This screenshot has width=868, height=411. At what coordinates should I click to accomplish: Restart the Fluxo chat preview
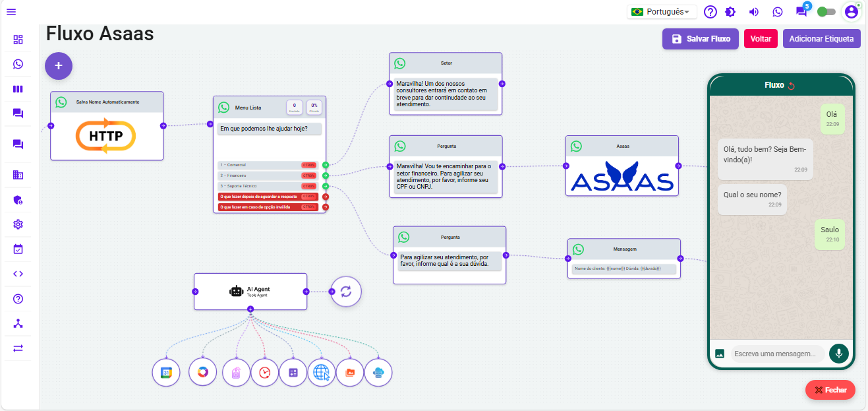(x=792, y=85)
